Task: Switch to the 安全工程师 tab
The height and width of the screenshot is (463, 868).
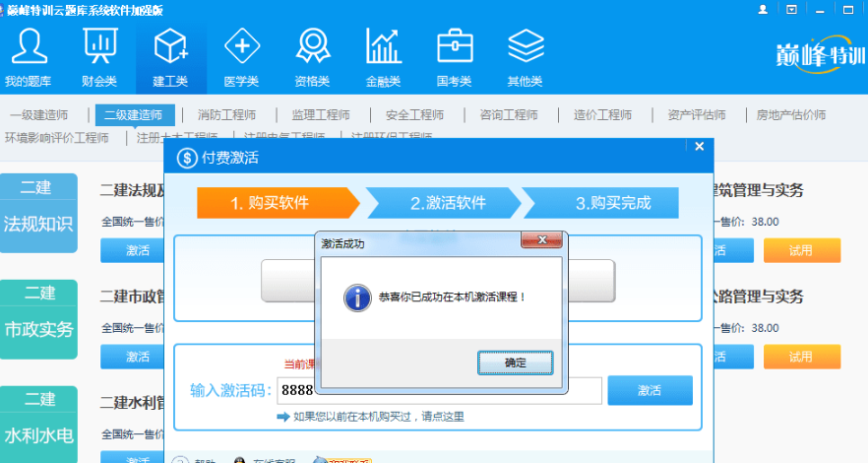Action: click(x=415, y=115)
